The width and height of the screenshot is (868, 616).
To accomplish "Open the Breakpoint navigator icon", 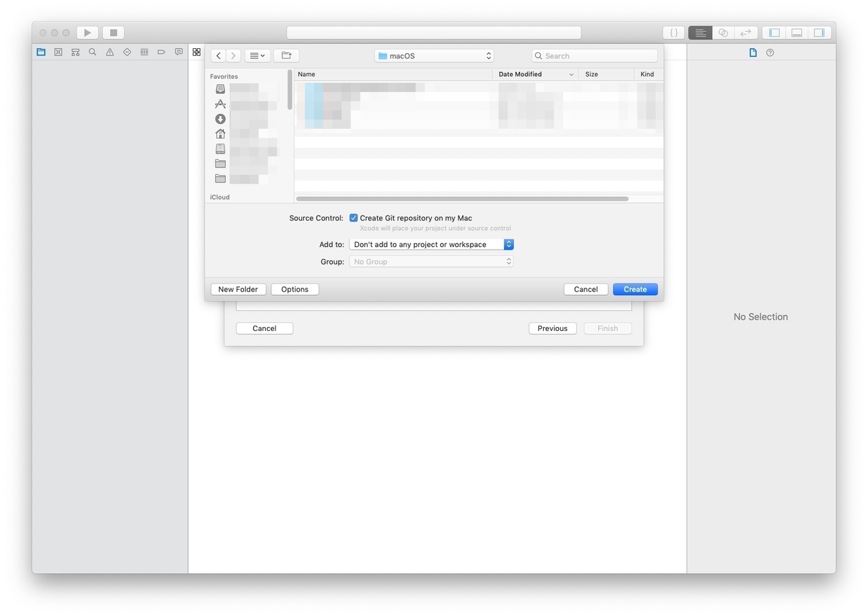I will coord(161,52).
